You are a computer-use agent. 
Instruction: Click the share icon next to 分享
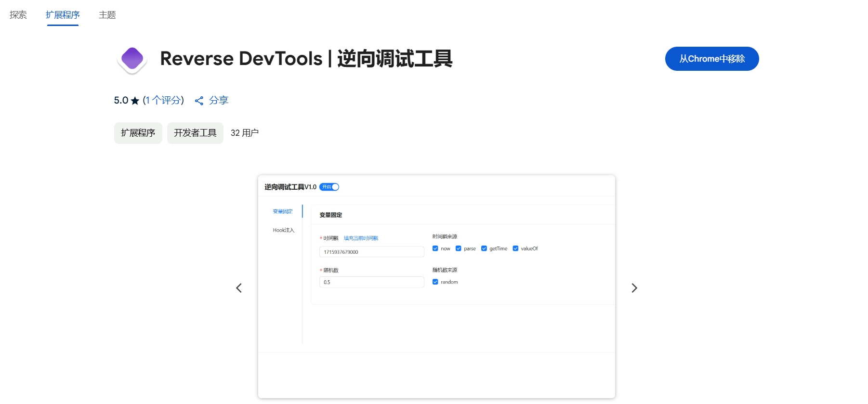199,101
